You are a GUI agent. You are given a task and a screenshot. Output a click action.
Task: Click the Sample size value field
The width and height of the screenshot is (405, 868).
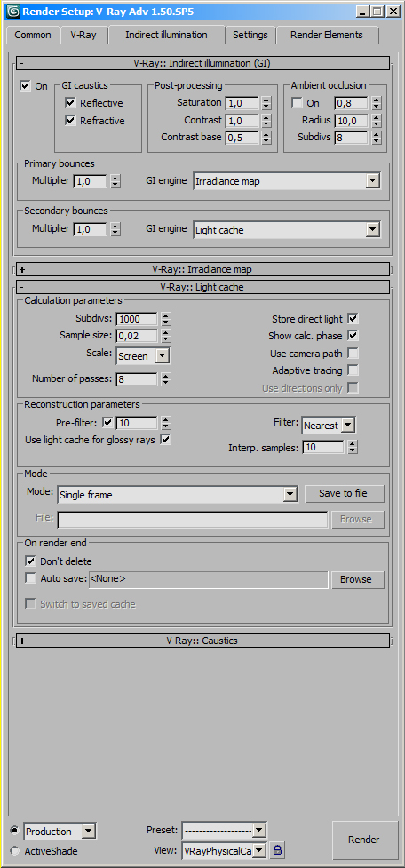[137, 336]
